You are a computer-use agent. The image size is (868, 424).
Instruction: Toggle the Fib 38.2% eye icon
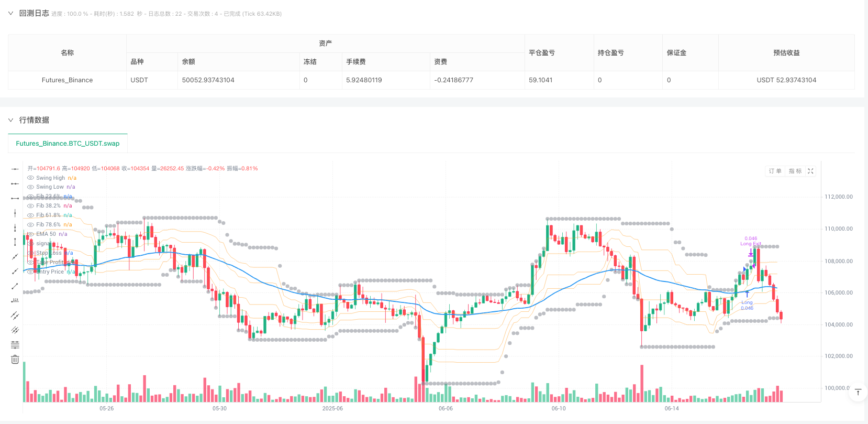(30, 206)
